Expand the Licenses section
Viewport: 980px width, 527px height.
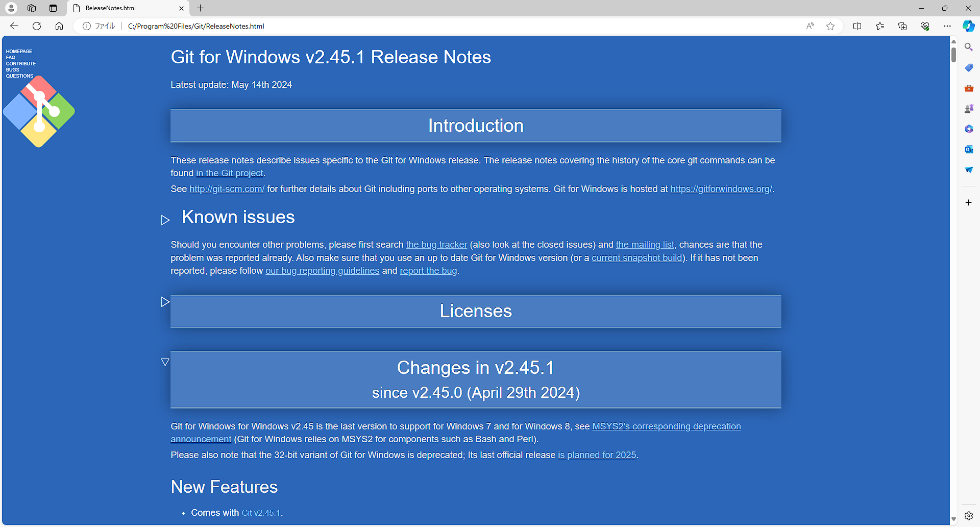[165, 301]
